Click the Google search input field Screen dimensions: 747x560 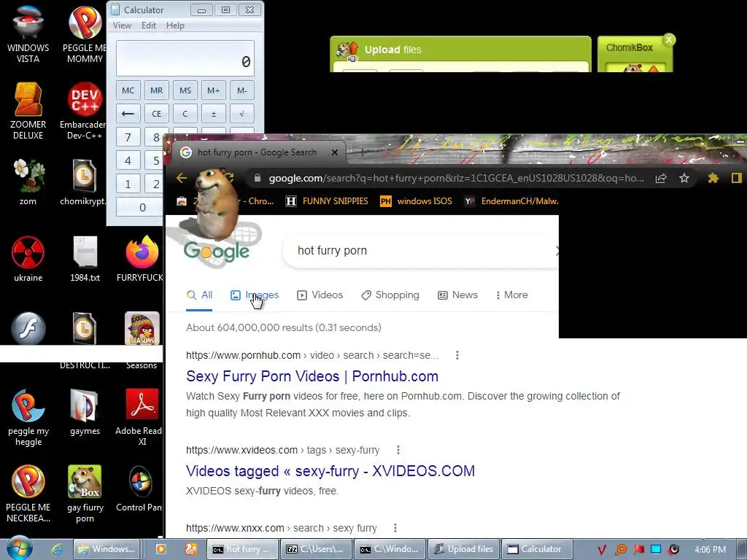tap(419, 251)
